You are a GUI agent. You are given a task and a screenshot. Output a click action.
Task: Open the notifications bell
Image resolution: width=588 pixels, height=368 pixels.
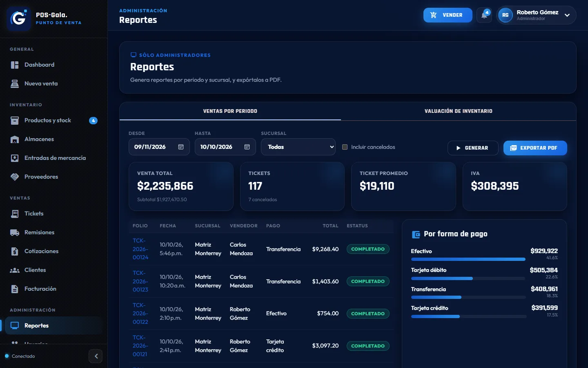[484, 15]
